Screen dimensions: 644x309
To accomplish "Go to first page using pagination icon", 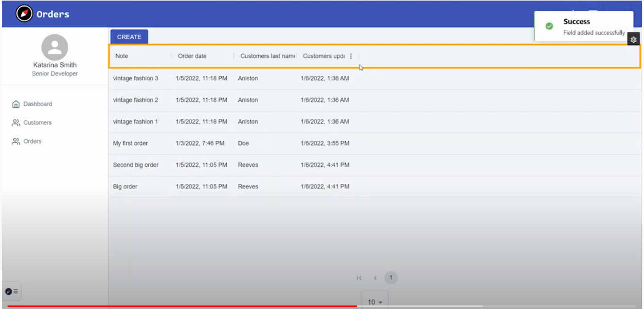I will [359, 278].
